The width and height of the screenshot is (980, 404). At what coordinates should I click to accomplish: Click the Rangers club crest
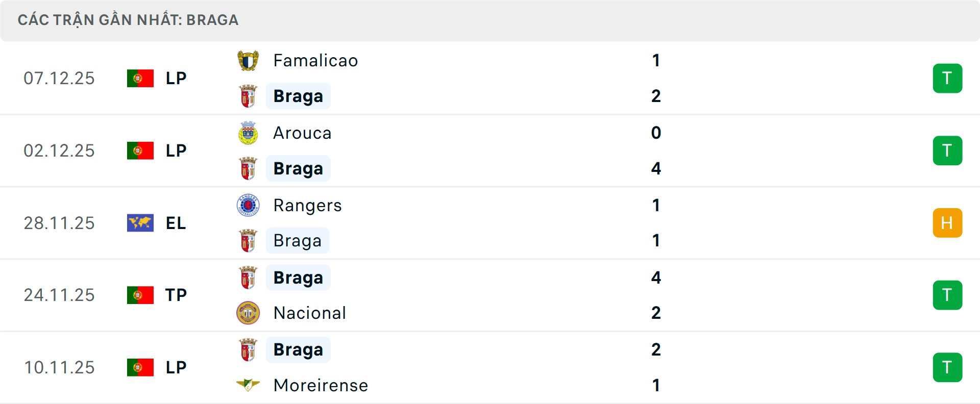(248, 205)
